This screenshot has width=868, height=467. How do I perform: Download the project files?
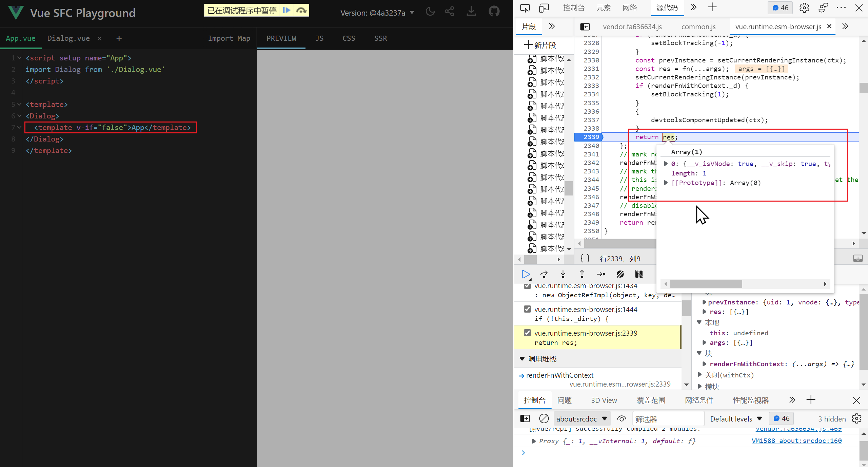point(471,11)
